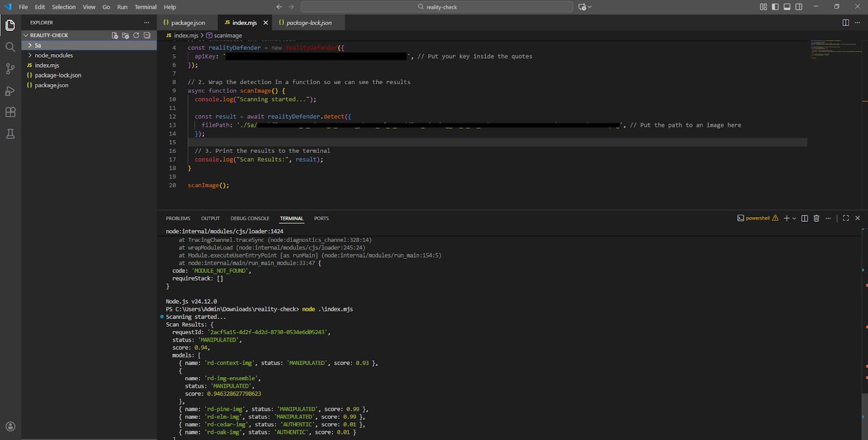This screenshot has width=868, height=440.
Task: Open the File menu
Action: tap(23, 7)
